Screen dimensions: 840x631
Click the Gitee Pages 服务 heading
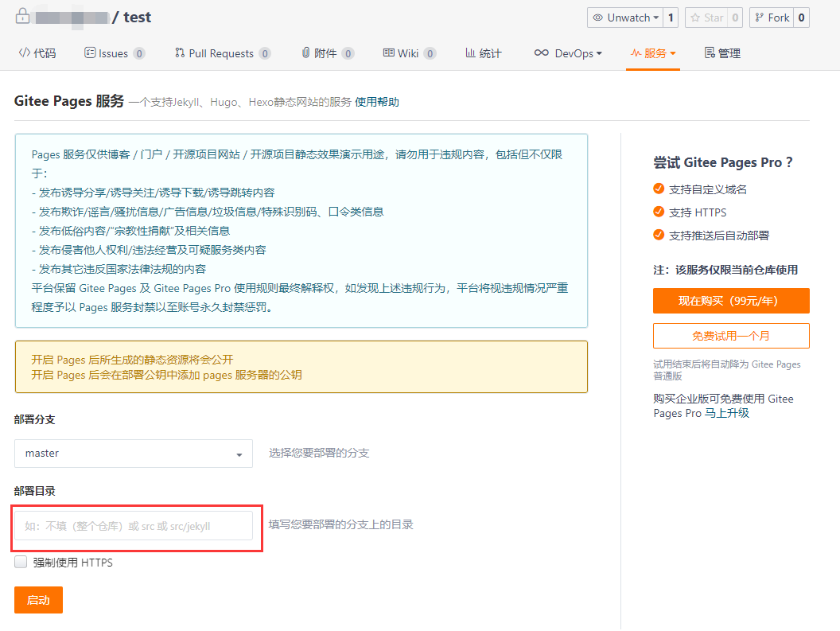69,101
